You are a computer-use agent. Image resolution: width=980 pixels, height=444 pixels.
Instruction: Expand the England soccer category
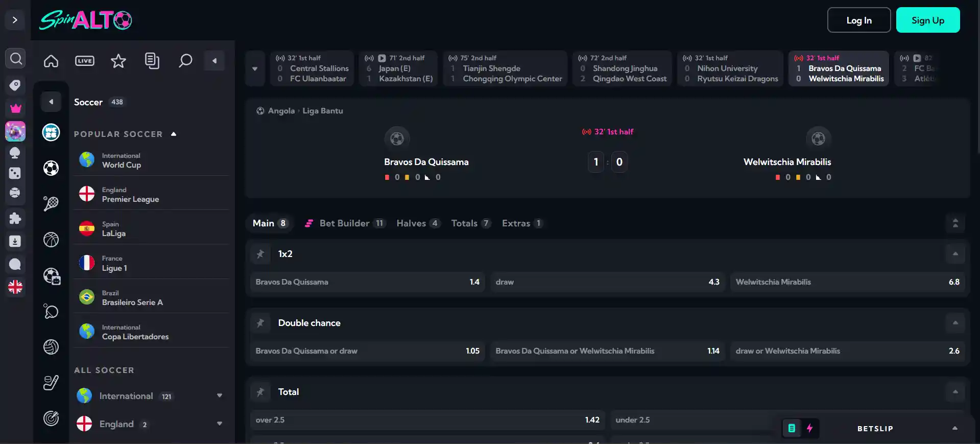(151, 424)
